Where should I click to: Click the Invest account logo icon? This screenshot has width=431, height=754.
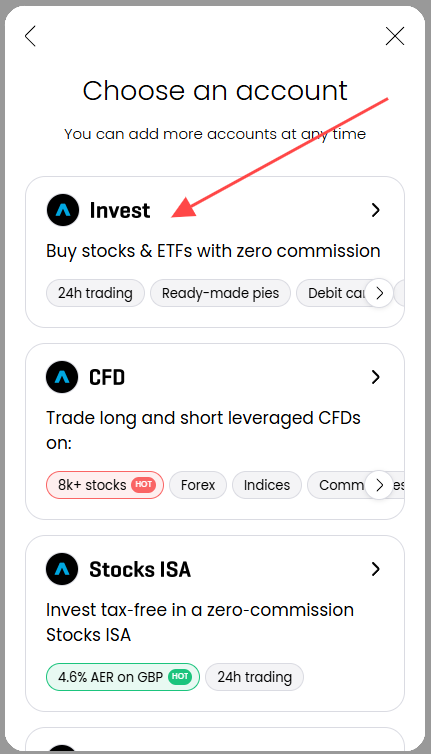(63, 210)
